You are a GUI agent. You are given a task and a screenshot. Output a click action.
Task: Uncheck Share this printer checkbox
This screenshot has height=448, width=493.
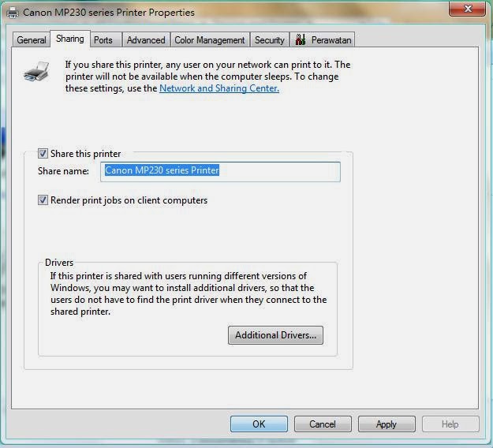[43, 154]
